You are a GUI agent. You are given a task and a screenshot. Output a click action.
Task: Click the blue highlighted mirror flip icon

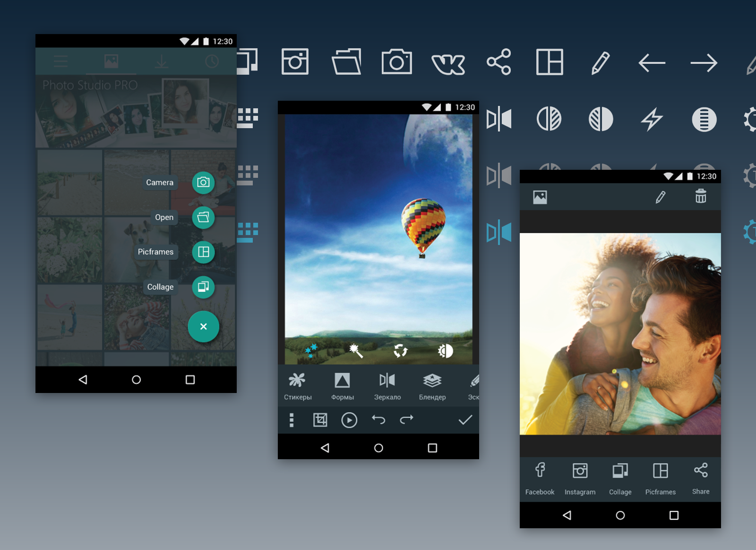tap(499, 232)
